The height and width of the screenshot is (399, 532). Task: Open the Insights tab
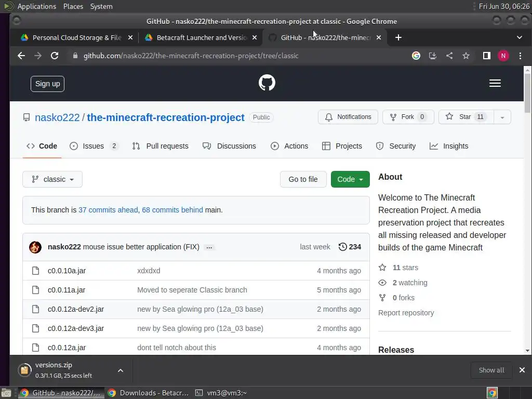click(449, 146)
